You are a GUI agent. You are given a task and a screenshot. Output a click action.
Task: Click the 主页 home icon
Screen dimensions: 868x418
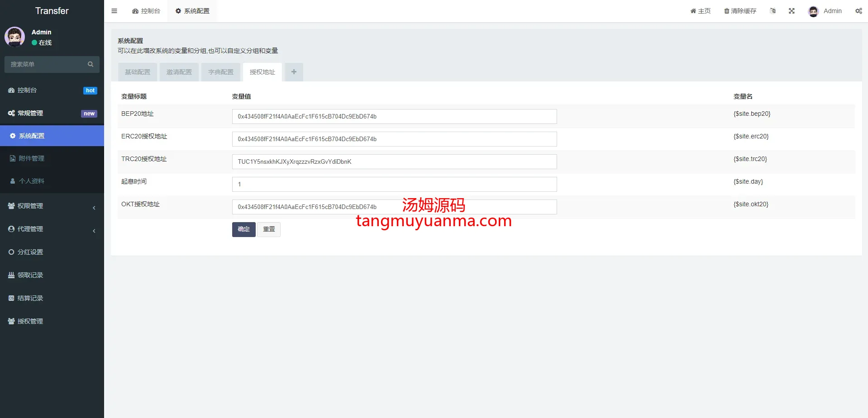(693, 11)
